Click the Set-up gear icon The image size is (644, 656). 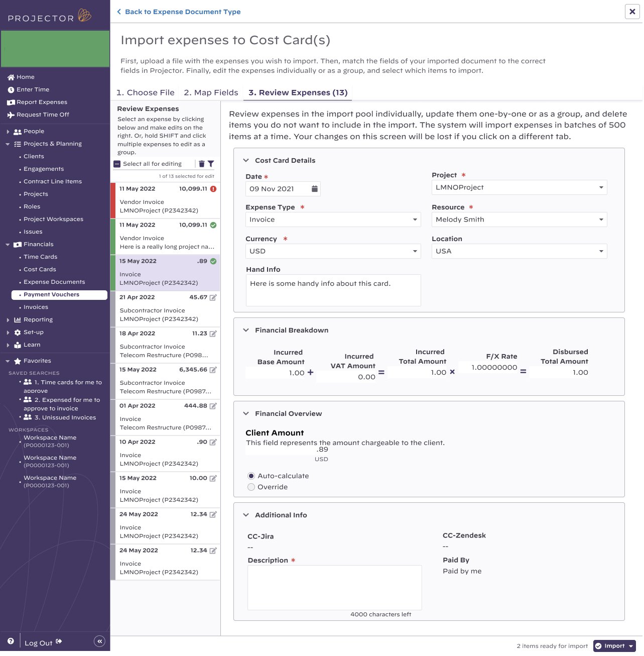(x=18, y=333)
